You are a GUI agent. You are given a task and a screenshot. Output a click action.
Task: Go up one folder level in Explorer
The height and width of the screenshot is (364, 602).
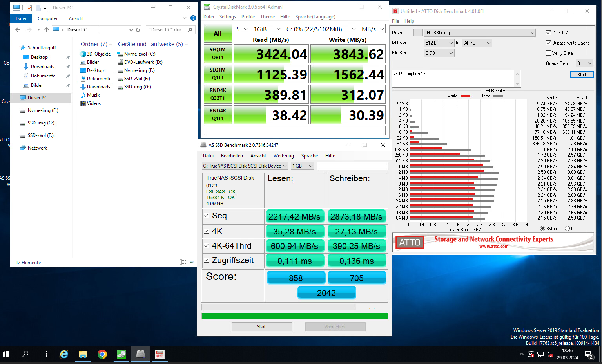tap(47, 30)
